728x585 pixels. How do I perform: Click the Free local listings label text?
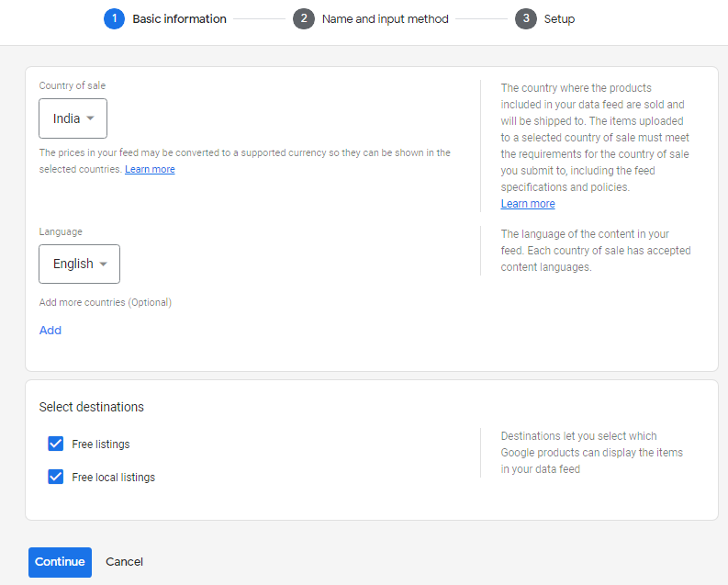point(114,478)
